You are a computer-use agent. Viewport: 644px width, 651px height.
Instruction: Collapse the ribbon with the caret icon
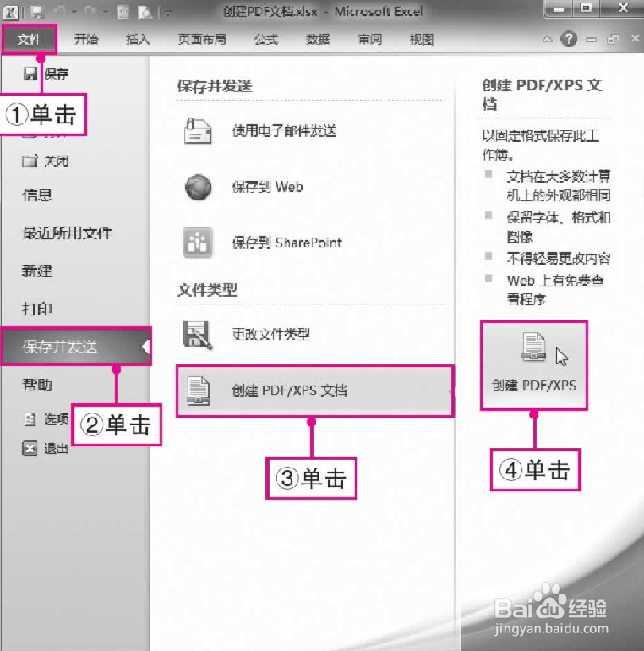click(548, 40)
